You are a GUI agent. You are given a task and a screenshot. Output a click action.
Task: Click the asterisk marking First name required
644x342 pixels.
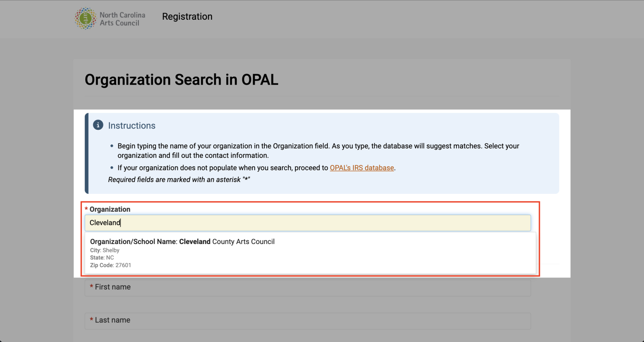pyautogui.click(x=92, y=287)
